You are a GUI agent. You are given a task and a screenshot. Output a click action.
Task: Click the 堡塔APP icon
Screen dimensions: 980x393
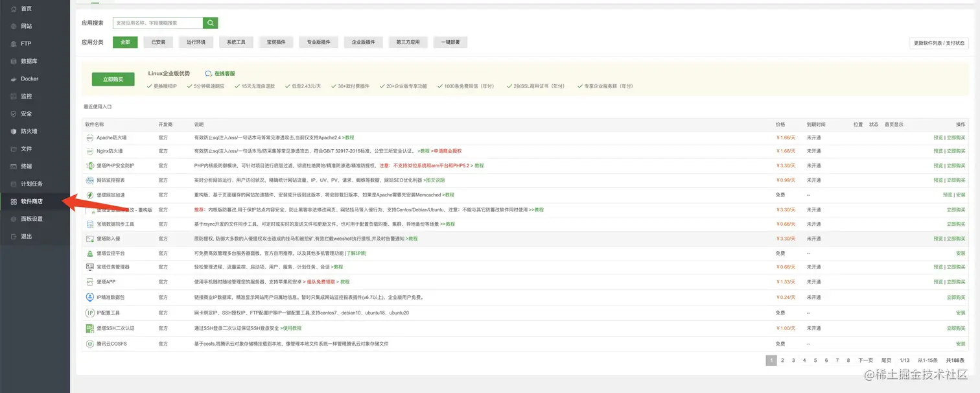(x=90, y=281)
